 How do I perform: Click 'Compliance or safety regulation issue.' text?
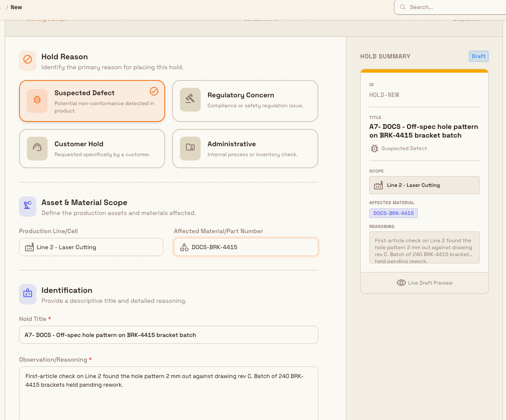tap(255, 106)
